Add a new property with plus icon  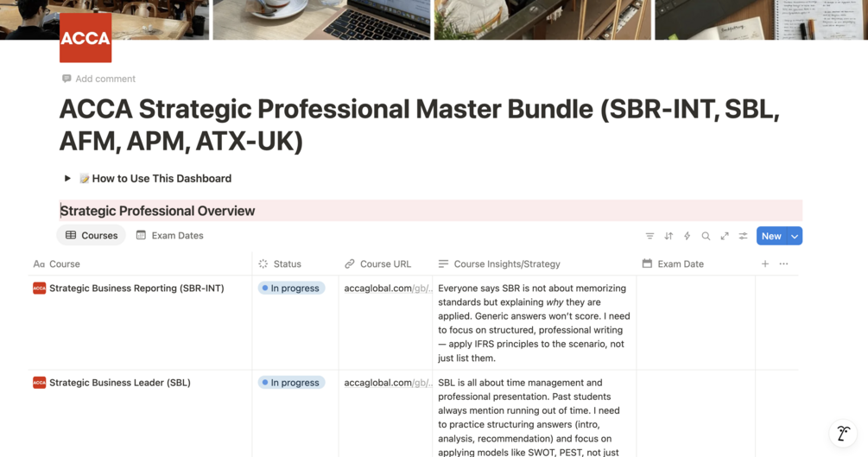point(765,264)
